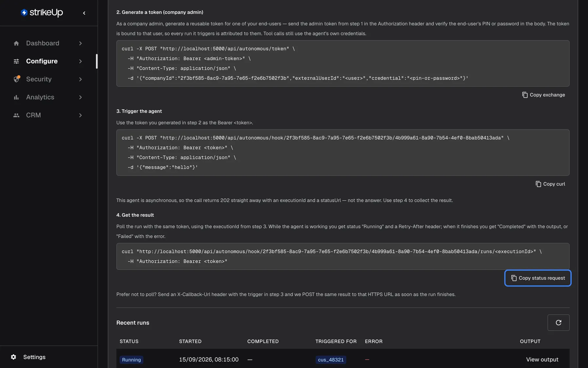
Task: Click the Configure sliders icon
Action: [16, 61]
